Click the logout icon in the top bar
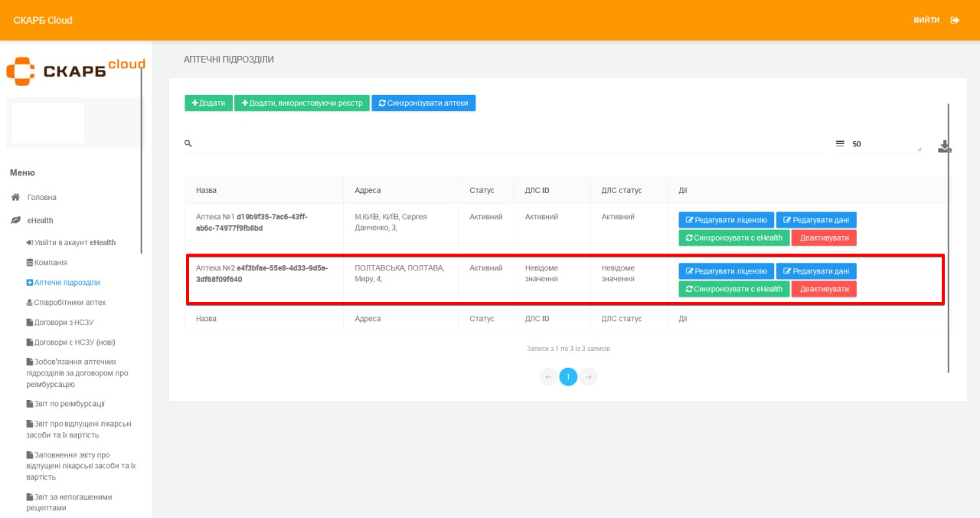980x518 pixels. click(955, 20)
